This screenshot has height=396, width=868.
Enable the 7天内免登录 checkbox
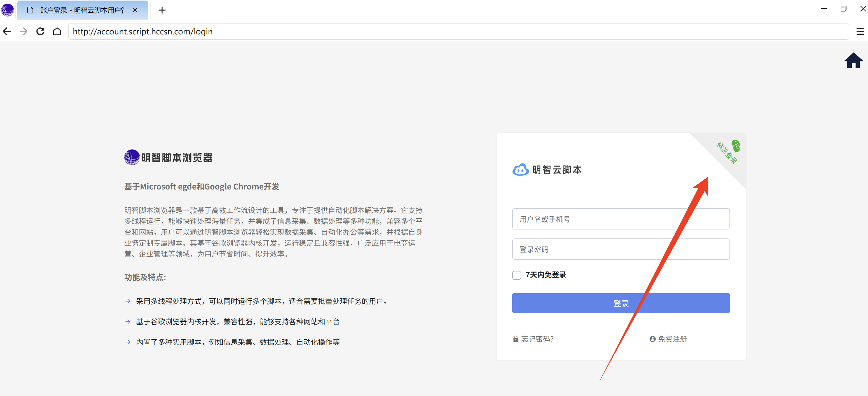516,275
